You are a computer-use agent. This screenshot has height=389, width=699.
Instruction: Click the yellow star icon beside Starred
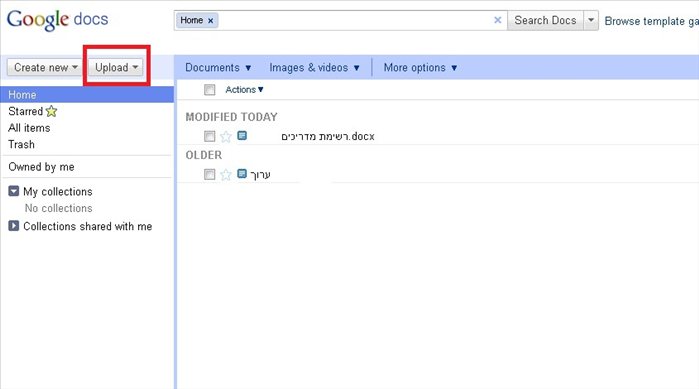click(51, 111)
